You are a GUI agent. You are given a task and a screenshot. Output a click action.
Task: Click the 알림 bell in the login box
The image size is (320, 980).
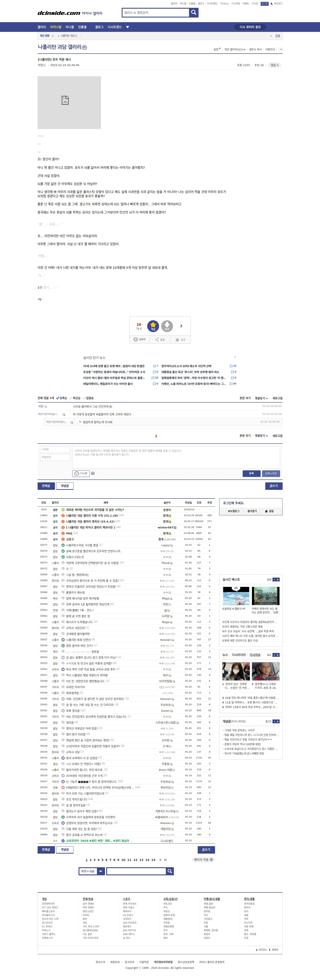(269, 511)
